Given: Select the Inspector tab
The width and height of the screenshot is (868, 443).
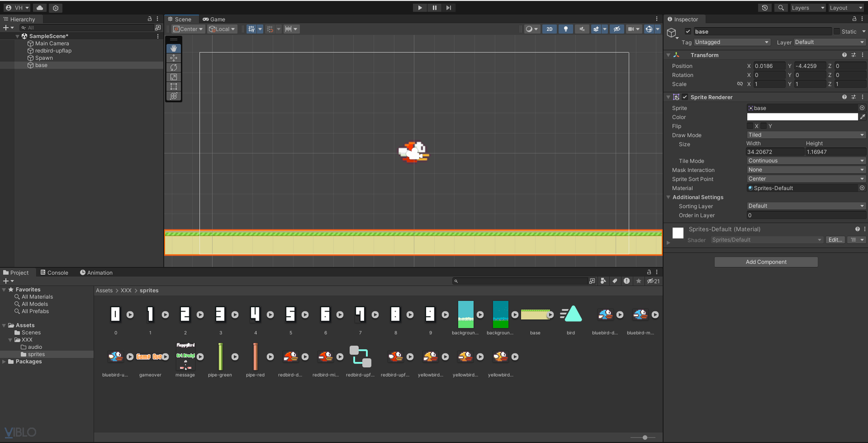Looking at the screenshot, I should tap(683, 19).
